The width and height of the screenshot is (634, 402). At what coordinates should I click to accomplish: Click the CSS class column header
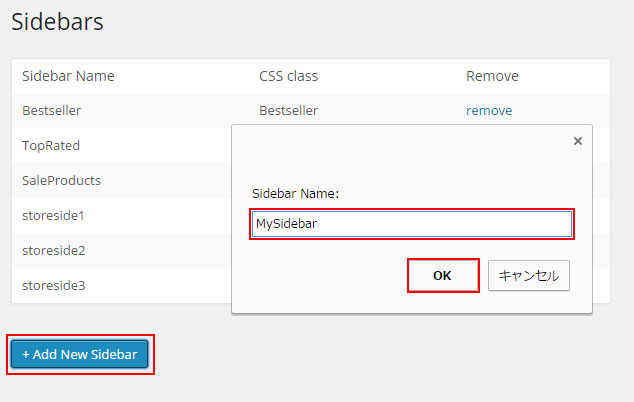(288, 76)
